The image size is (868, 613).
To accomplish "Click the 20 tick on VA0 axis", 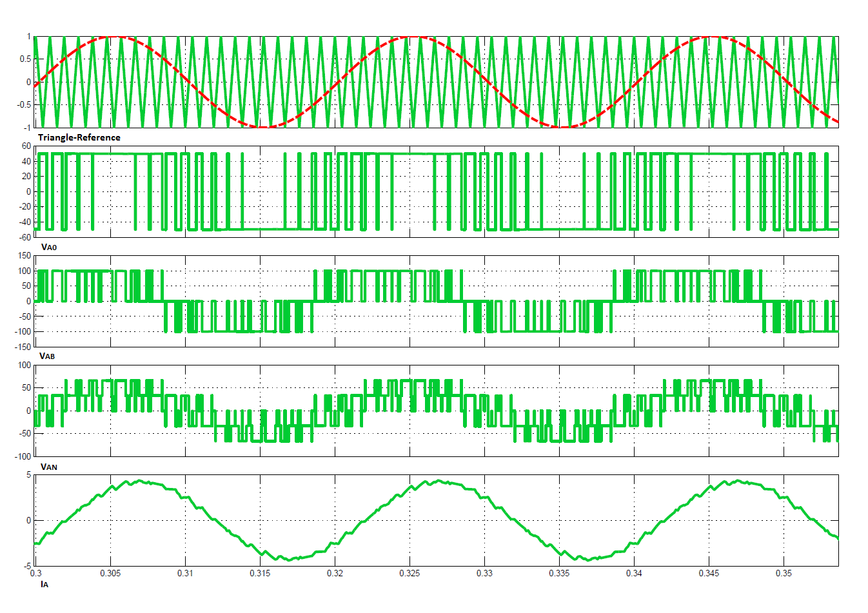I will [x=26, y=177].
